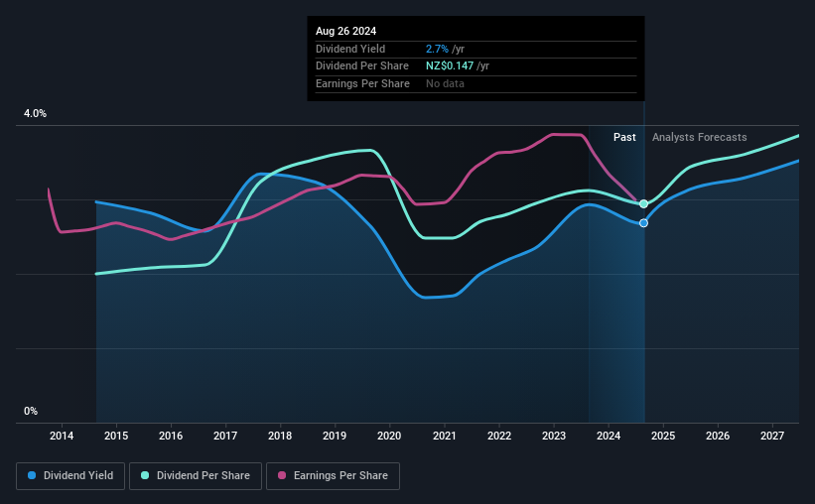Image resolution: width=815 pixels, height=504 pixels.
Task: Click the Past region label
Action: [x=624, y=137]
